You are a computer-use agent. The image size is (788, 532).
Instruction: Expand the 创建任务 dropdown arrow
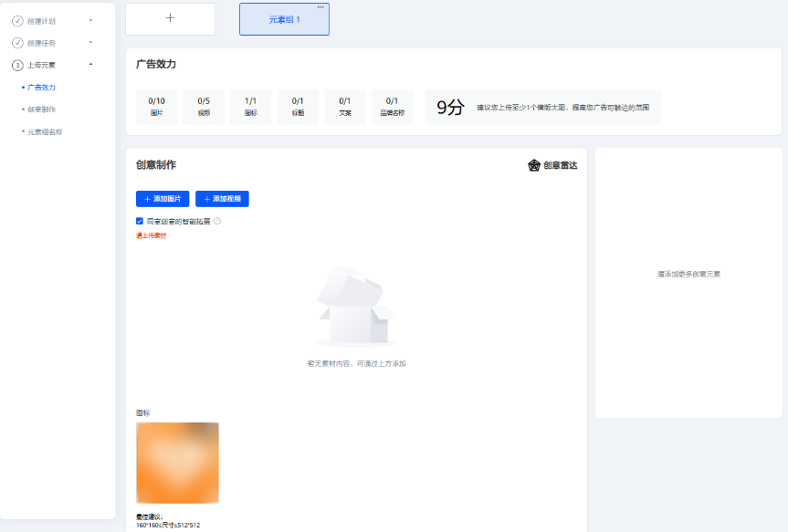(x=91, y=43)
